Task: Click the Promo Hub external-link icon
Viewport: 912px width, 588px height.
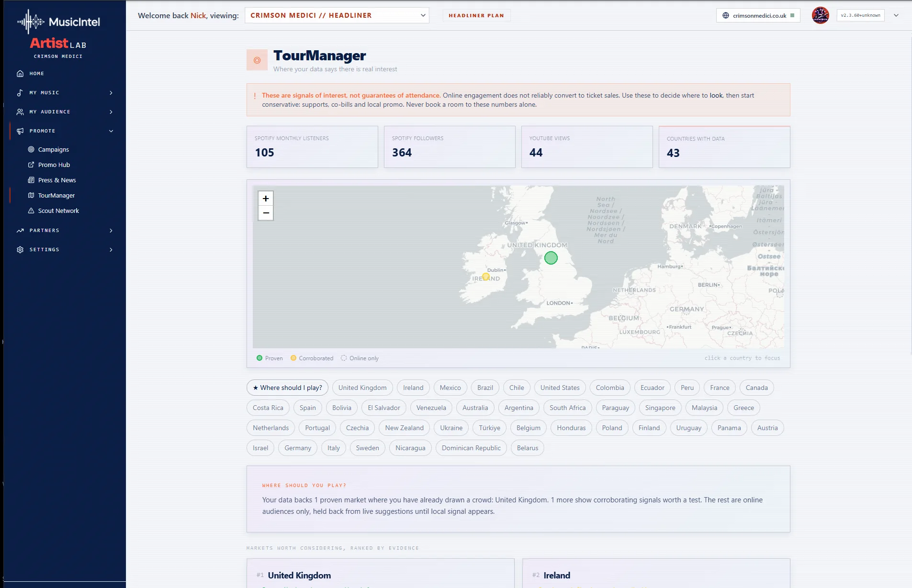Action: coord(31,165)
